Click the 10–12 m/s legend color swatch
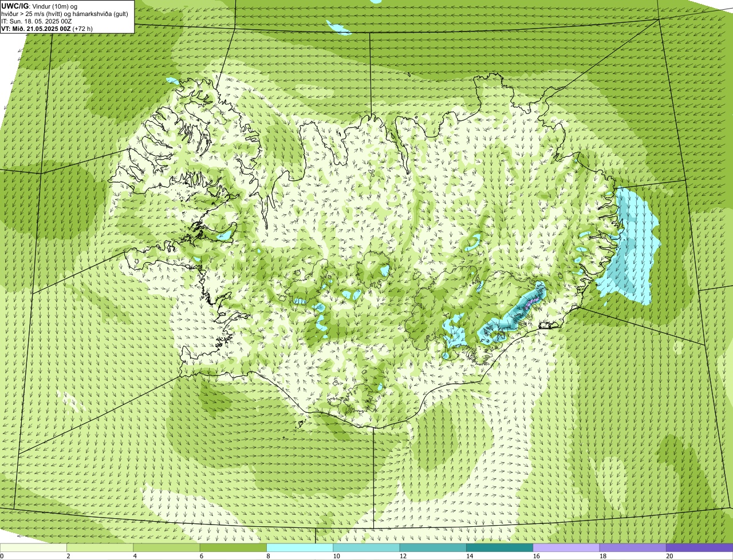The image size is (733, 560). [x=366, y=547]
